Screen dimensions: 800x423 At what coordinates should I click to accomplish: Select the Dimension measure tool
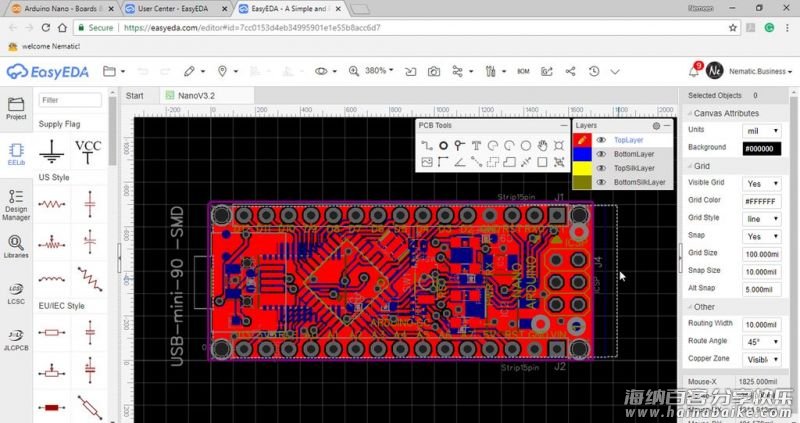(526, 162)
